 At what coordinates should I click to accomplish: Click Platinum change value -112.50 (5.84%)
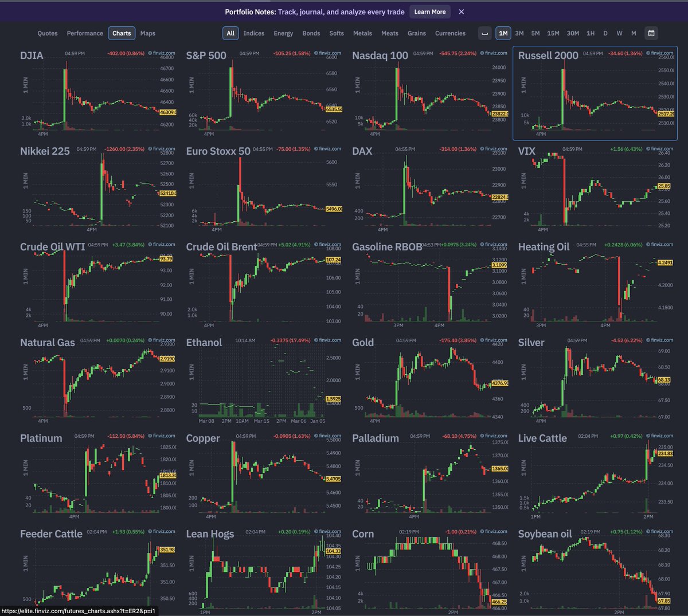click(126, 436)
